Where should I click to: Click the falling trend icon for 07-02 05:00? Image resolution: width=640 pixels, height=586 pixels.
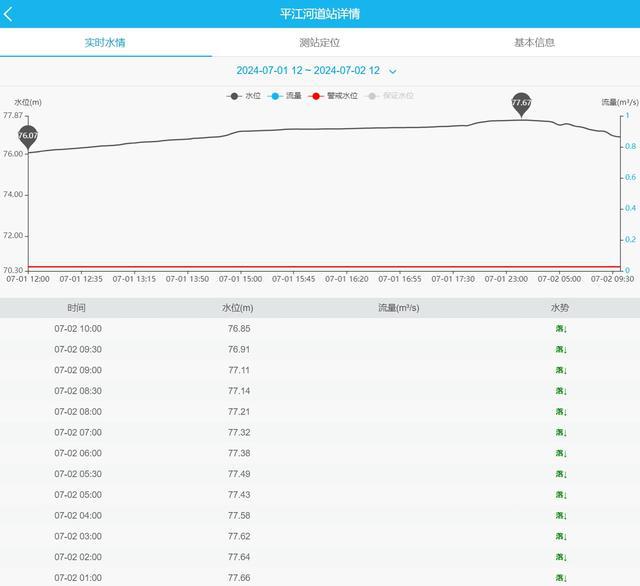pos(561,495)
